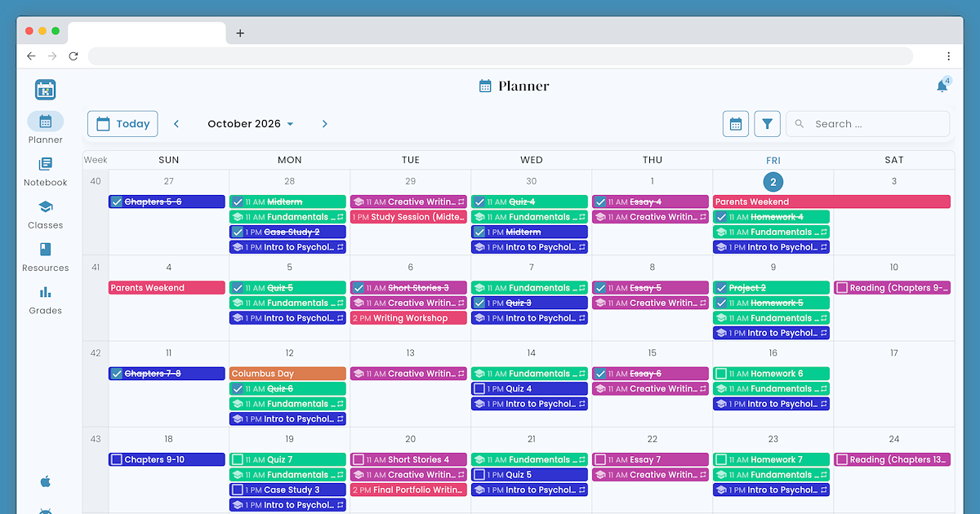Image resolution: width=980 pixels, height=514 pixels.
Task: Mark Case Study 3 as done
Action: (238, 490)
